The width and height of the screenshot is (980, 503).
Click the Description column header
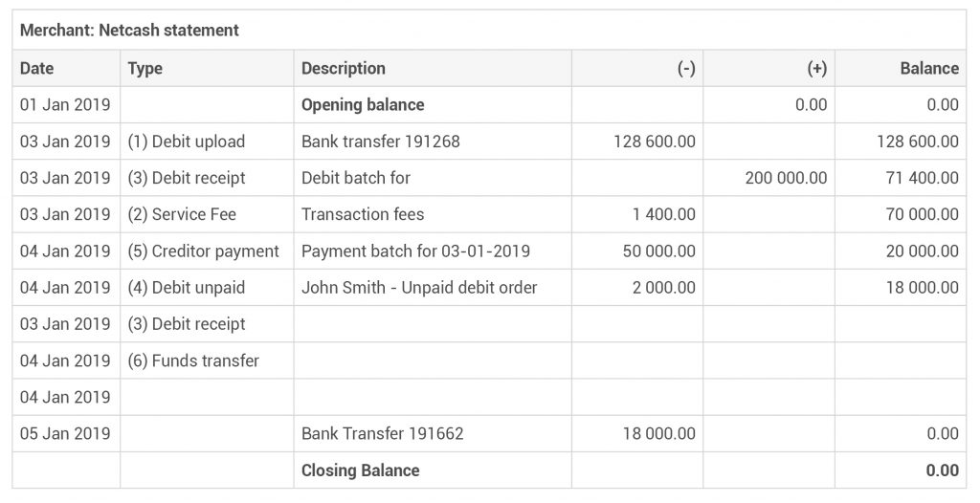click(x=344, y=69)
